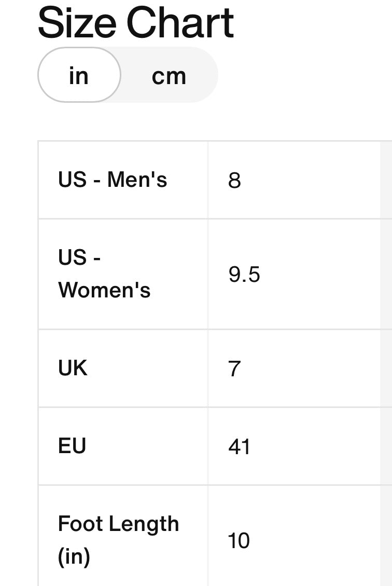
Task: Click the cut-off column beside UK 7
Action: (386, 369)
